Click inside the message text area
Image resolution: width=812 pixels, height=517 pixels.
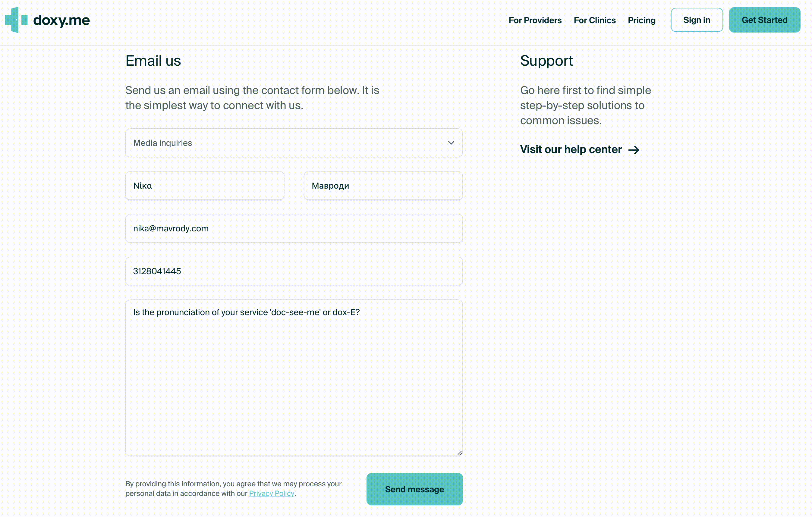294,378
